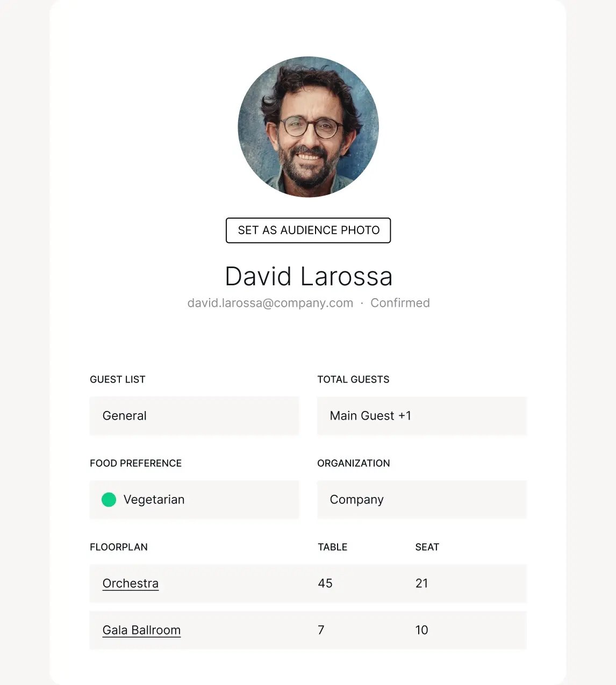Select table number 7 in Gala Ballroom row
616x685 pixels.
321,630
